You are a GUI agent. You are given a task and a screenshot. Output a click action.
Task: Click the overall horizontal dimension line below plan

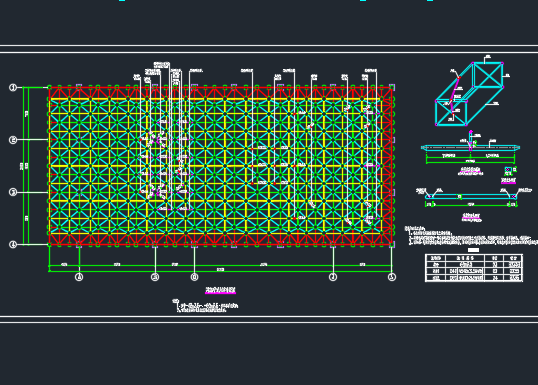point(220,271)
